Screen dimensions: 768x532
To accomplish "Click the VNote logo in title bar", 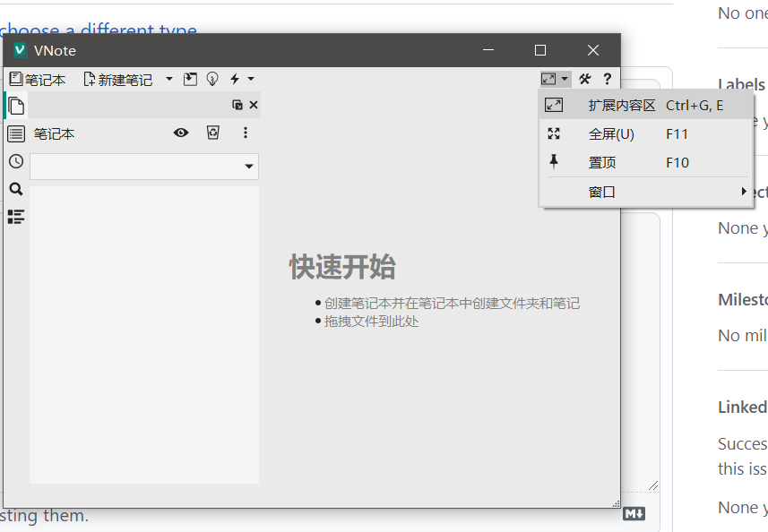I will coord(20,50).
